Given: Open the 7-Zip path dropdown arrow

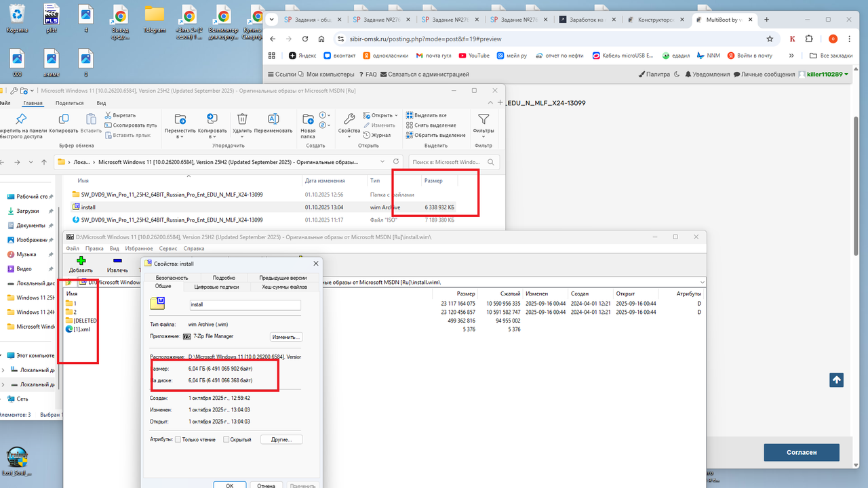Looking at the screenshot, I should [702, 282].
